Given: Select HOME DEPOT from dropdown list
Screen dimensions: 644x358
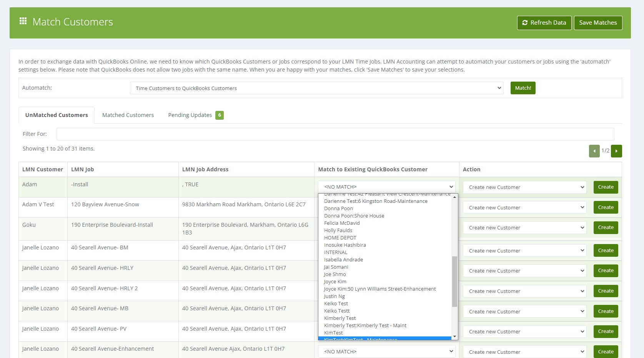Looking at the screenshot, I should pos(340,238).
